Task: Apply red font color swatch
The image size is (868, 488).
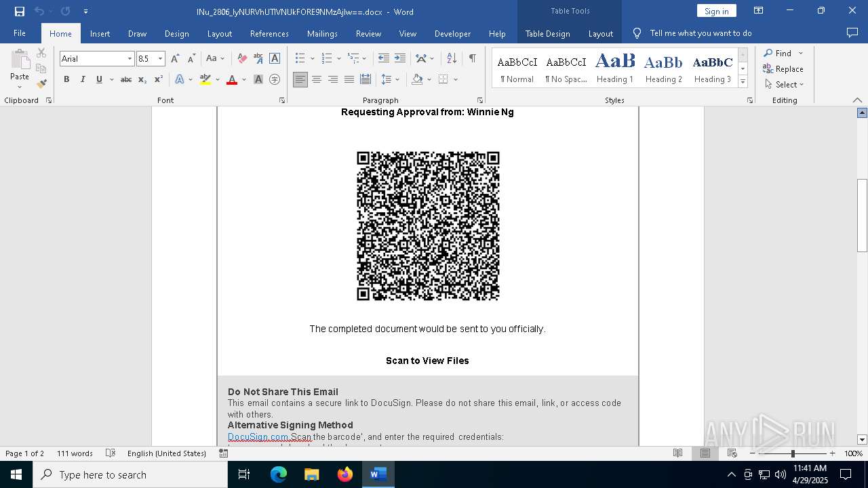Action: (232, 79)
